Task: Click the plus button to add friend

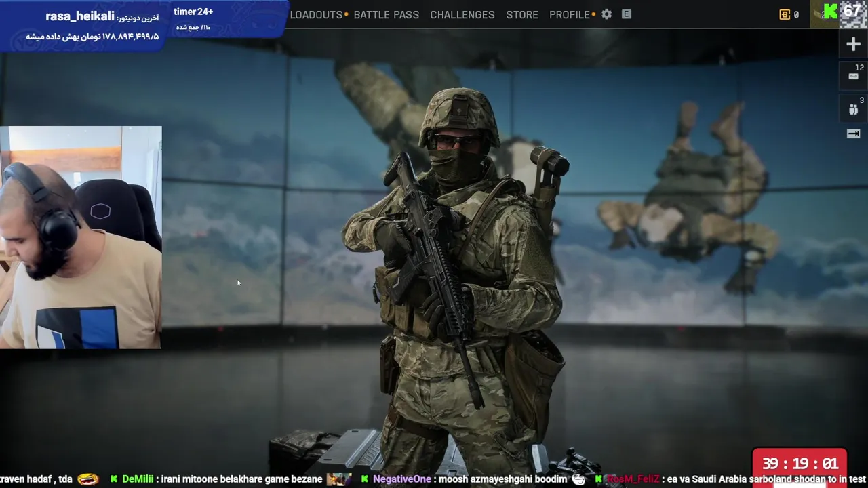Action: point(853,44)
